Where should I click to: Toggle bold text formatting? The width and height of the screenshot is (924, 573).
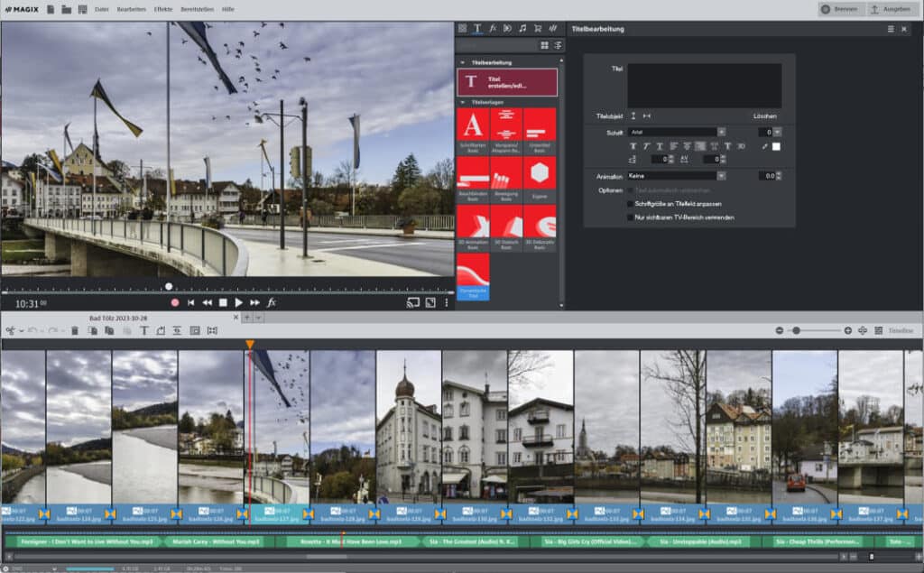point(633,146)
